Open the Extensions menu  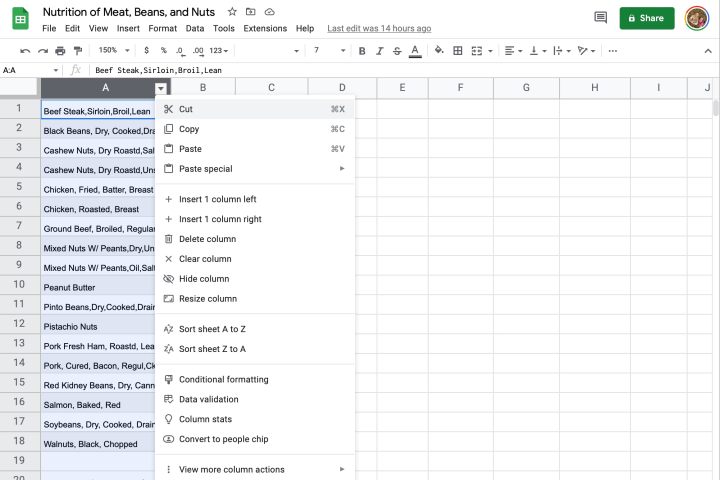pos(265,28)
